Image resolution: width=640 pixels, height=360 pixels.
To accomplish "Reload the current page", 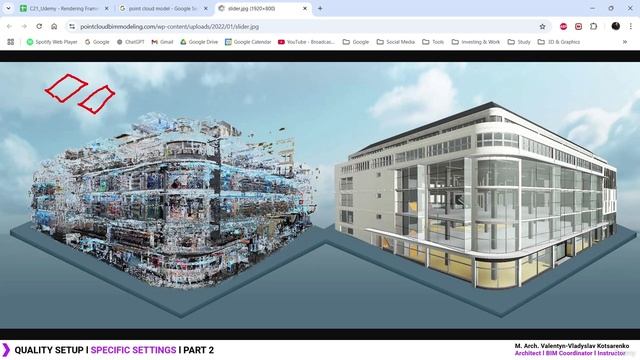I will 39,27.
